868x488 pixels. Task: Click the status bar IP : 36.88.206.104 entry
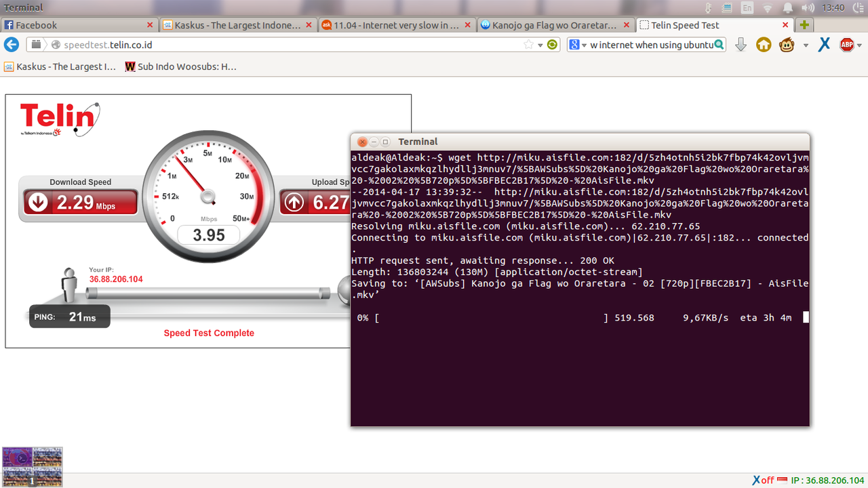[x=828, y=480]
